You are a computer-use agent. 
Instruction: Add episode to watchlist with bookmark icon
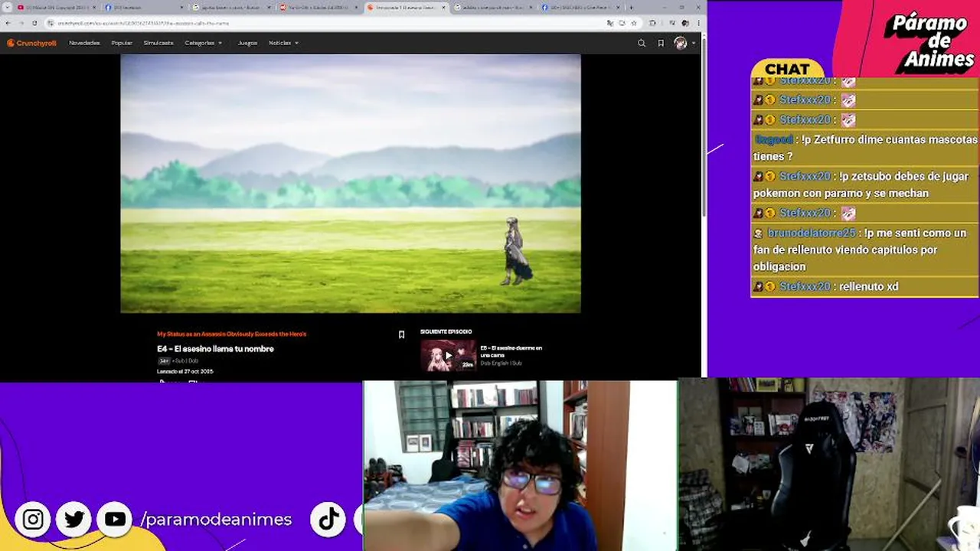[401, 334]
